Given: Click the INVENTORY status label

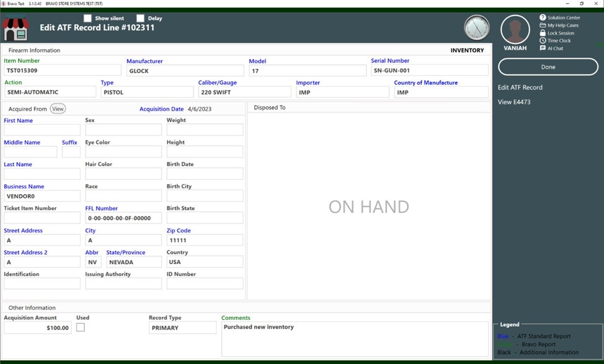Looking at the screenshot, I should point(467,50).
